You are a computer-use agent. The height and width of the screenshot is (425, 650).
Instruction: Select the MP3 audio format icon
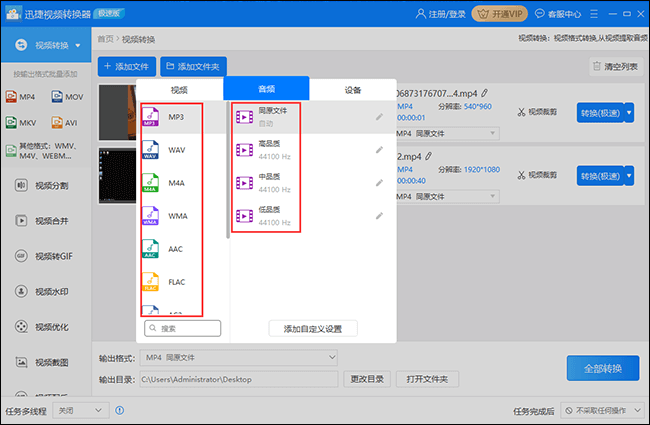click(x=150, y=117)
